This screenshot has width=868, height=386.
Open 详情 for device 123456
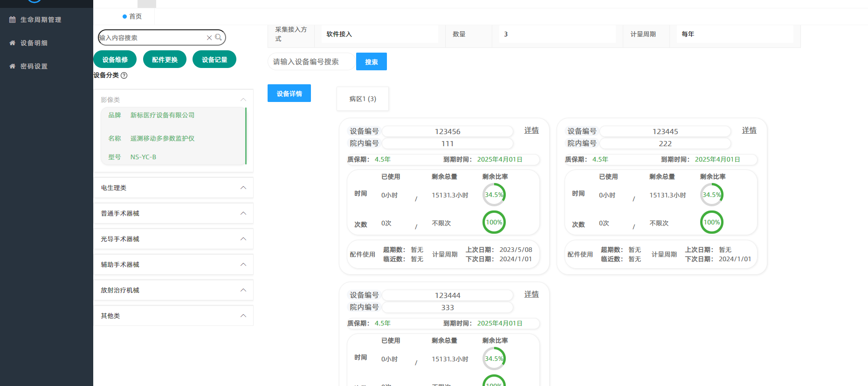531,130
